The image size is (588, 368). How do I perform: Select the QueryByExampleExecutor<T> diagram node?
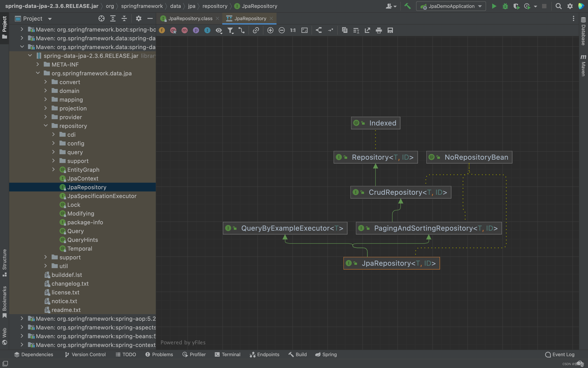tap(285, 228)
